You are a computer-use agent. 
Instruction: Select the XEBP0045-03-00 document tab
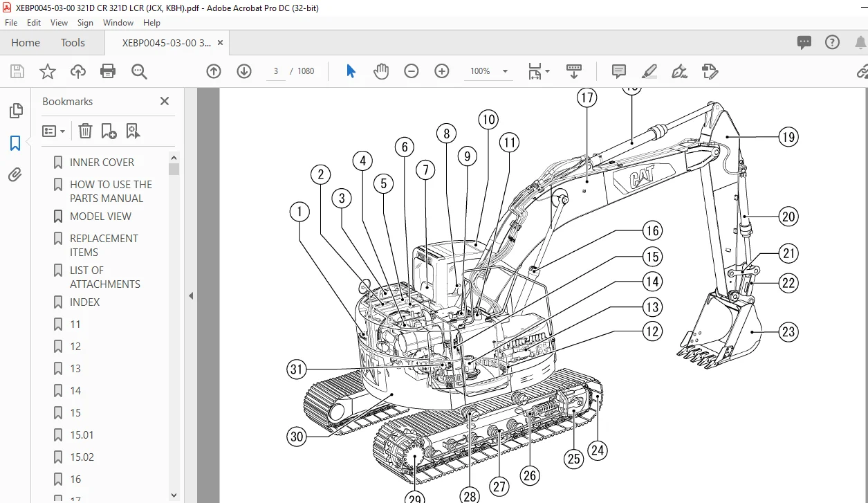(167, 42)
